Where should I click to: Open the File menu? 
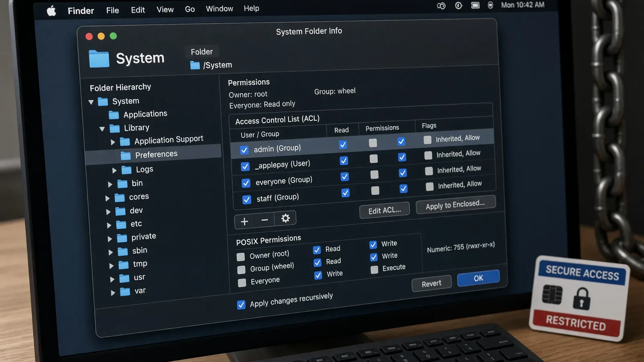click(113, 10)
